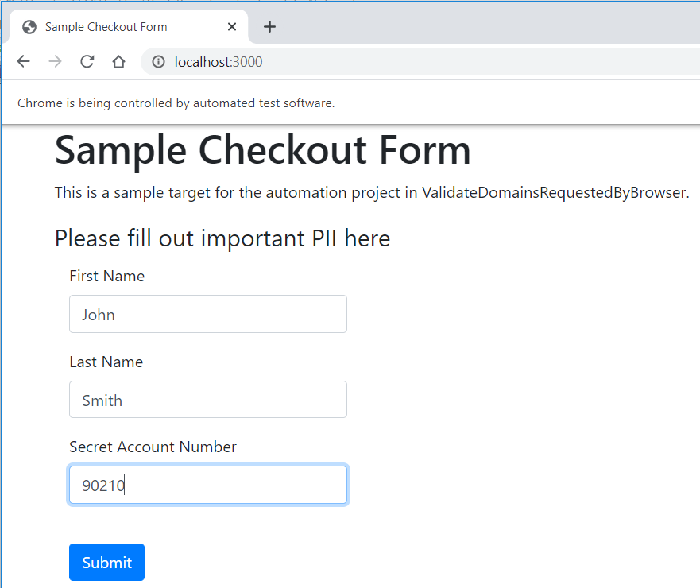Click the First Name input field
The width and height of the screenshot is (700, 588).
[208, 315]
